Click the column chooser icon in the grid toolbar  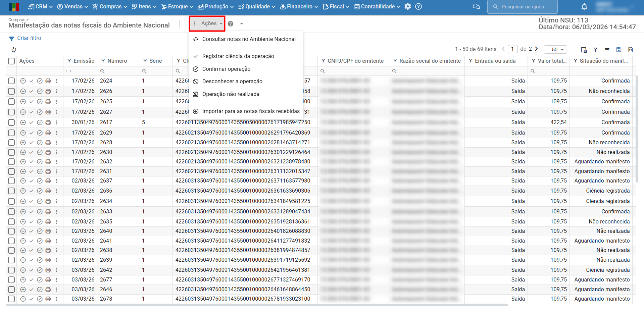584,50
